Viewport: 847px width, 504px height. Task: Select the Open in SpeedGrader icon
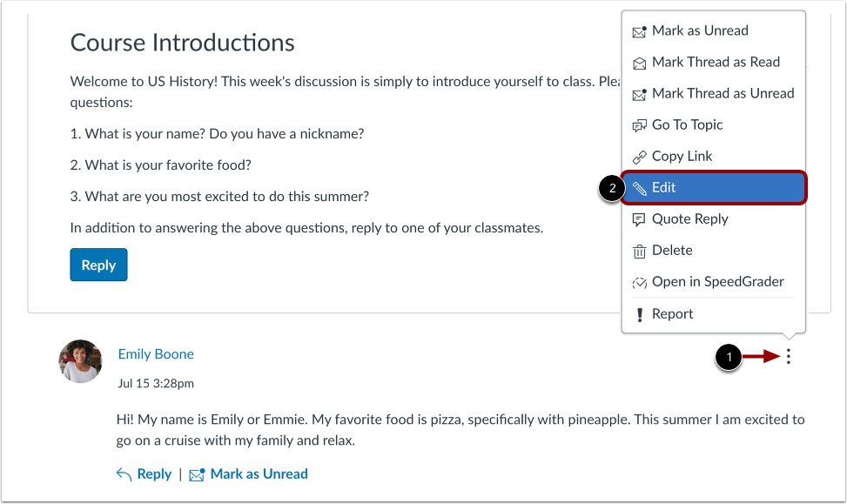[641, 281]
